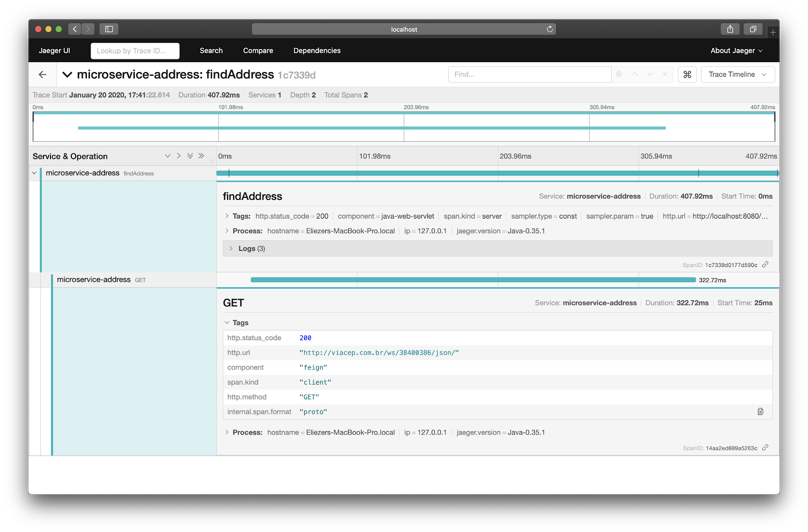Copy link icon for span 1c7339d0177d590c

point(765,264)
